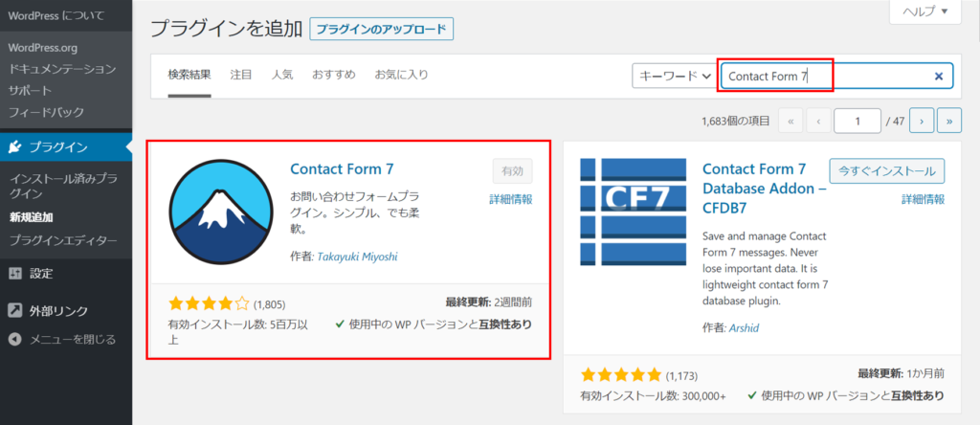Switch to the 人気 popular tab
This screenshot has height=425, width=980.
[282, 75]
